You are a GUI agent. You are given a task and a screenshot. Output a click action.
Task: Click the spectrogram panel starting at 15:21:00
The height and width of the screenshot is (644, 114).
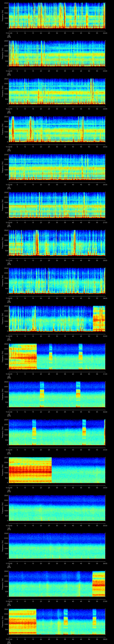57,16
